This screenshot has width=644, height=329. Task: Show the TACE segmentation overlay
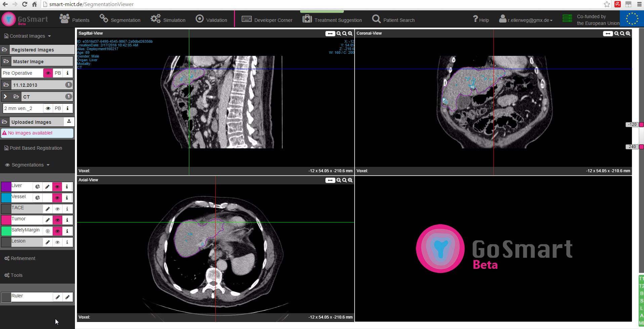pyautogui.click(x=57, y=209)
